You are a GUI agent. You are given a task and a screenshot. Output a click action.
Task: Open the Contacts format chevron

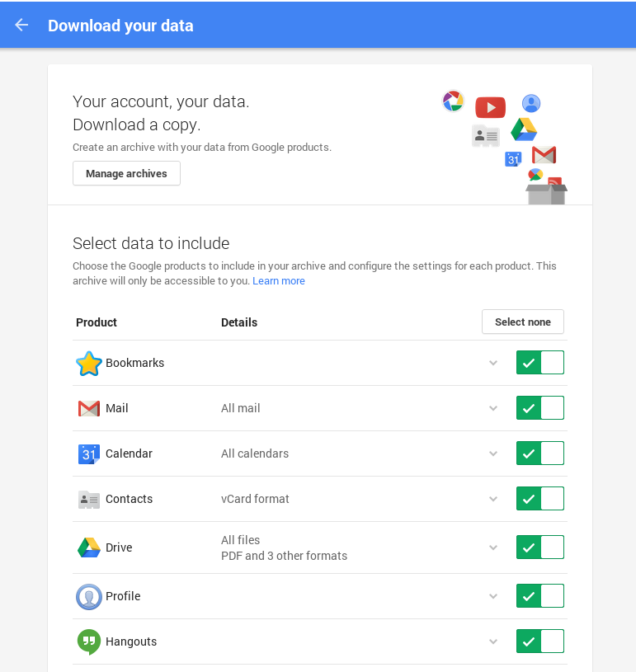pos(493,499)
